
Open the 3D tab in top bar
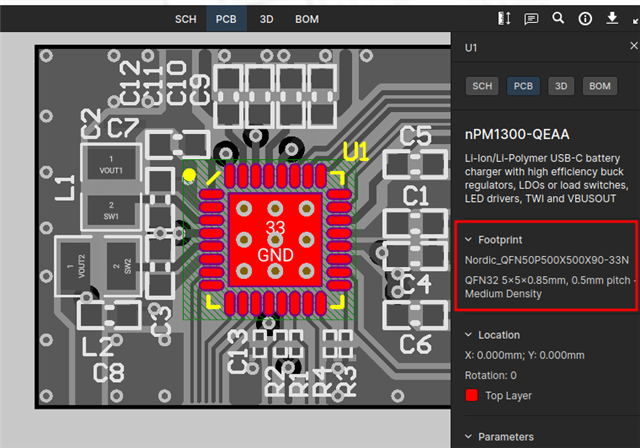pyautogui.click(x=267, y=19)
